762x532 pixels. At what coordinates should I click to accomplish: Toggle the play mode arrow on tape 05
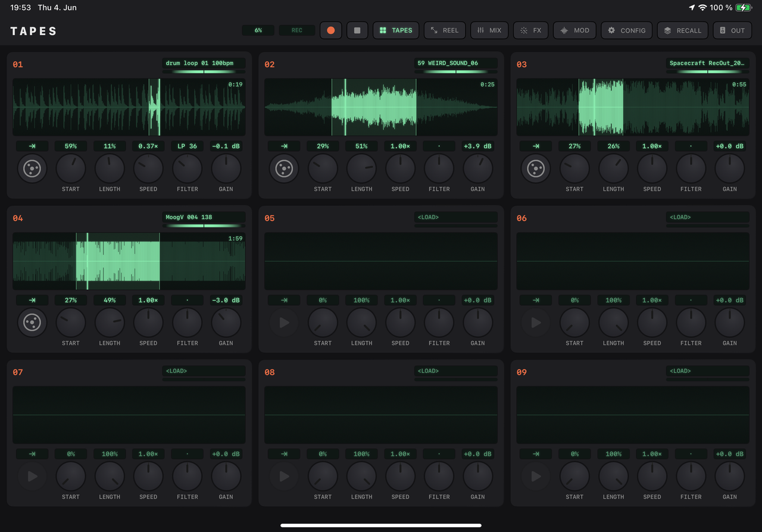pos(284,301)
